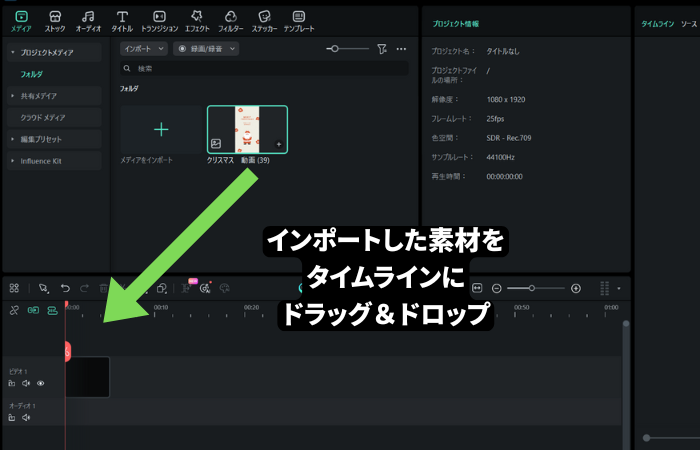Toggle the second green icon beside the ruler
This screenshot has height=450, width=700.
pyautogui.click(x=53, y=310)
